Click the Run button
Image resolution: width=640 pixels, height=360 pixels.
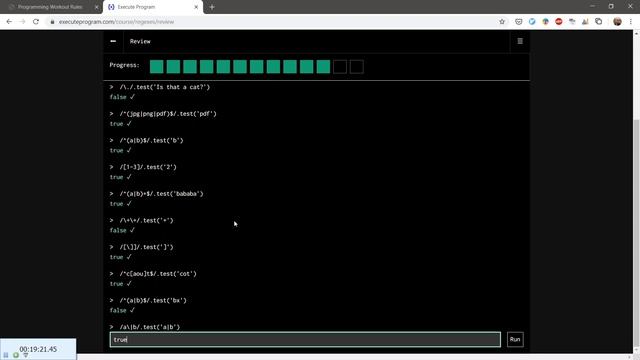tap(515, 340)
